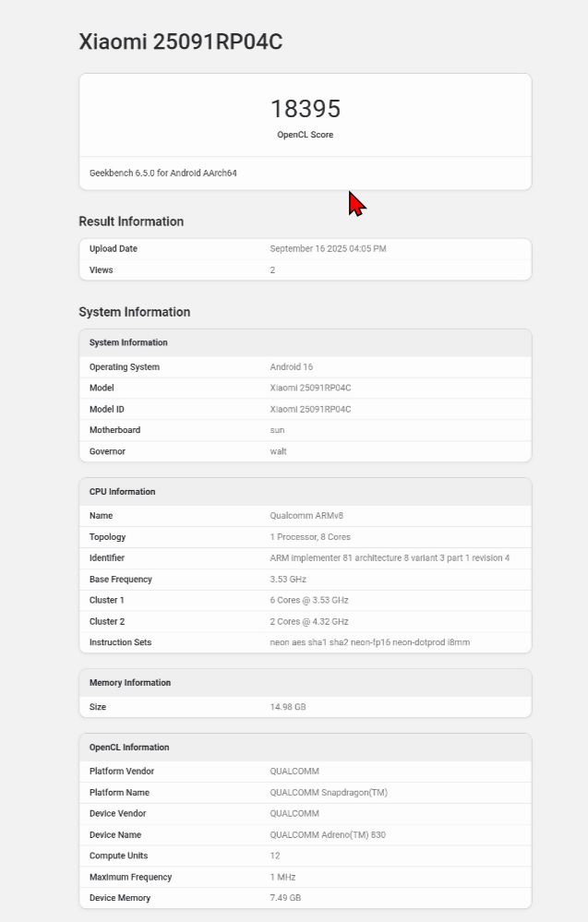The height and width of the screenshot is (922, 588).
Task: Click the 18395 OpenCL score number
Action: [305, 109]
